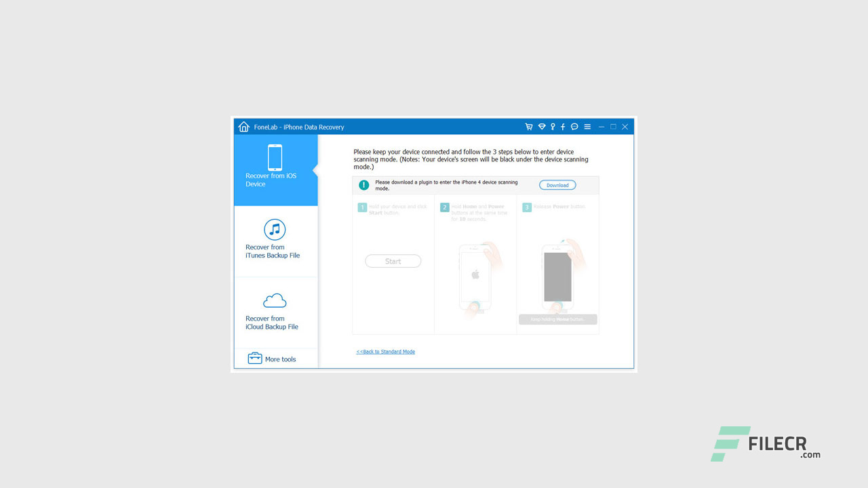
Task: Click the plugin download notice text
Action: tap(446, 185)
